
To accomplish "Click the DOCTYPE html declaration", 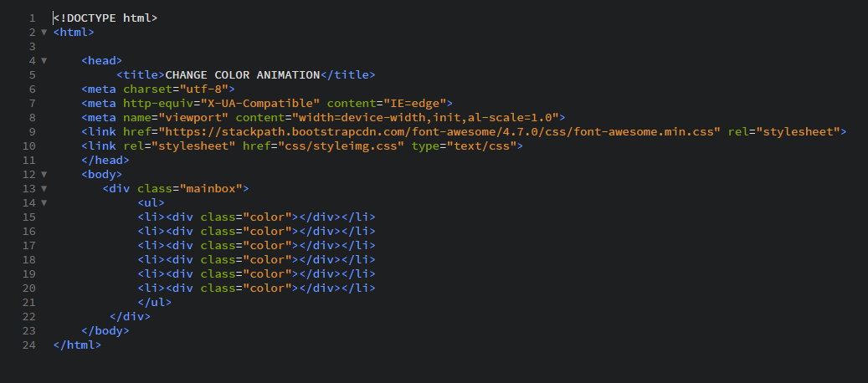I will pyautogui.click(x=105, y=18).
